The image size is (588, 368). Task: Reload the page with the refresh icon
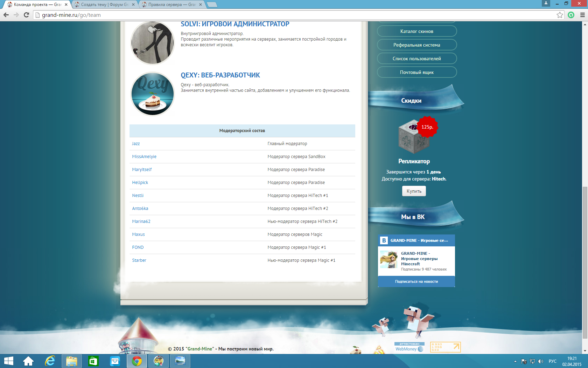click(26, 15)
